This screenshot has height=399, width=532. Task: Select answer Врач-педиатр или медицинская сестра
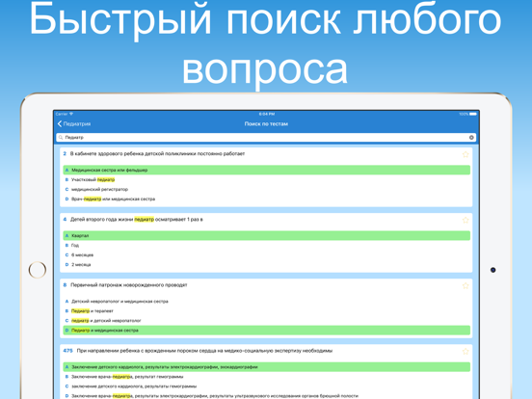pos(266,199)
